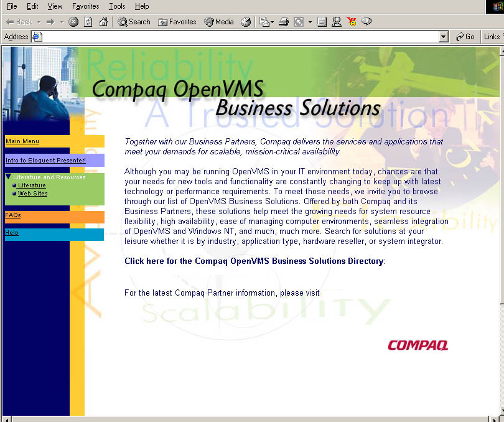Open the Back history dropdown arrow
The image size is (504, 422).
pos(39,22)
